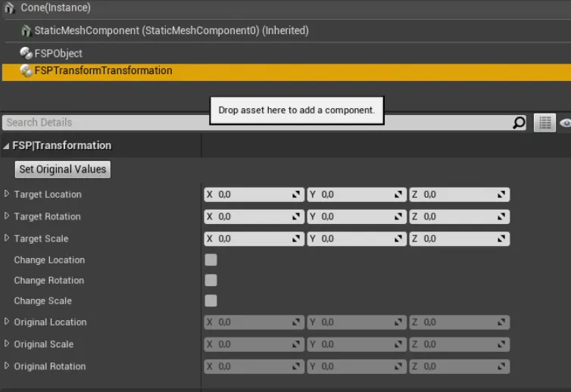Click the search magnifier icon in Details
Image resolution: width=571 pixels, height=392 pixels.
[x=519, y=123]
